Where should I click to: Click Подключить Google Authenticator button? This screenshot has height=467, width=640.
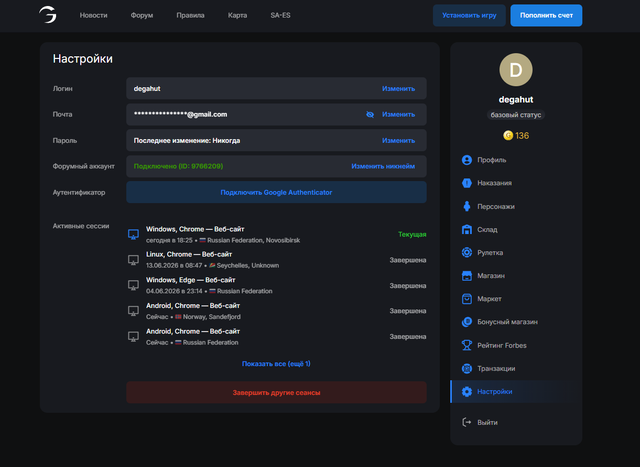coord(276,192)
